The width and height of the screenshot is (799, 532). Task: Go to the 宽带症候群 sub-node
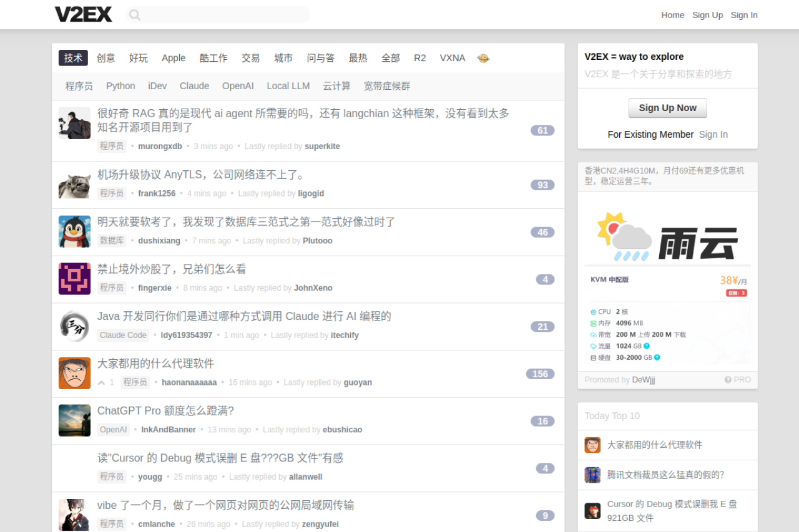click(x=387, y=86)
